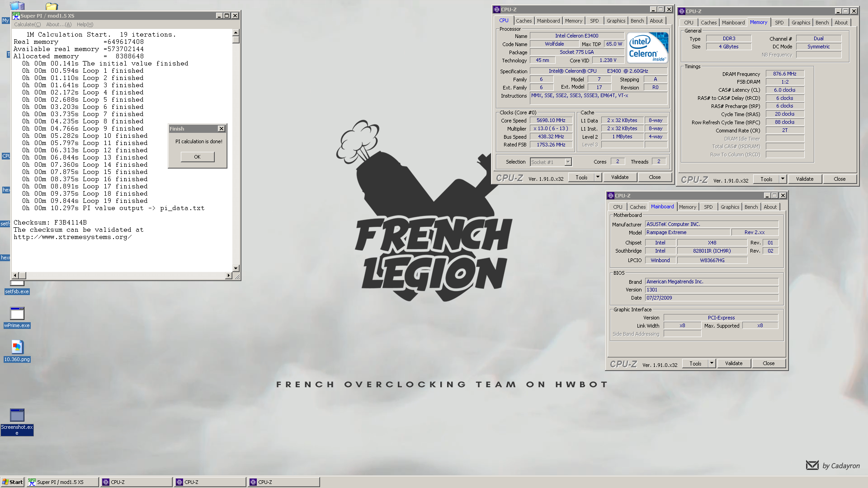Screen dimensions: 868x488
Task: Click Tools button in Mainboard window
Action: (x=695, y=363)
